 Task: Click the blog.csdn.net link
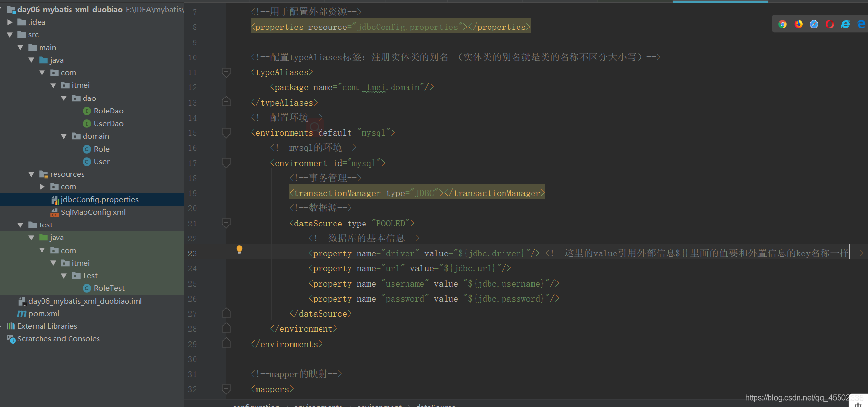point(803,398)
